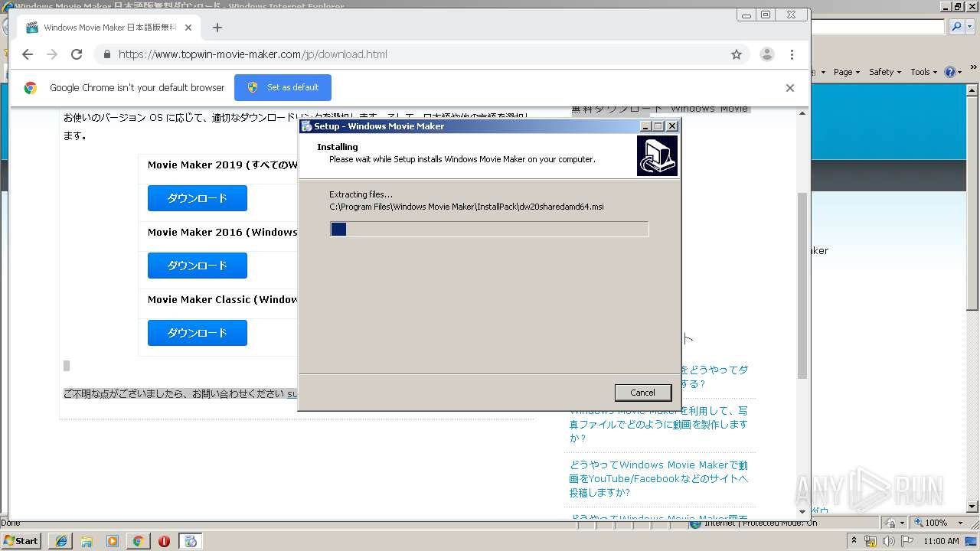Viewport: 980px width, 551px height.
Task: Click the Chrome logo in the infobar
Action: coord(31,87)
